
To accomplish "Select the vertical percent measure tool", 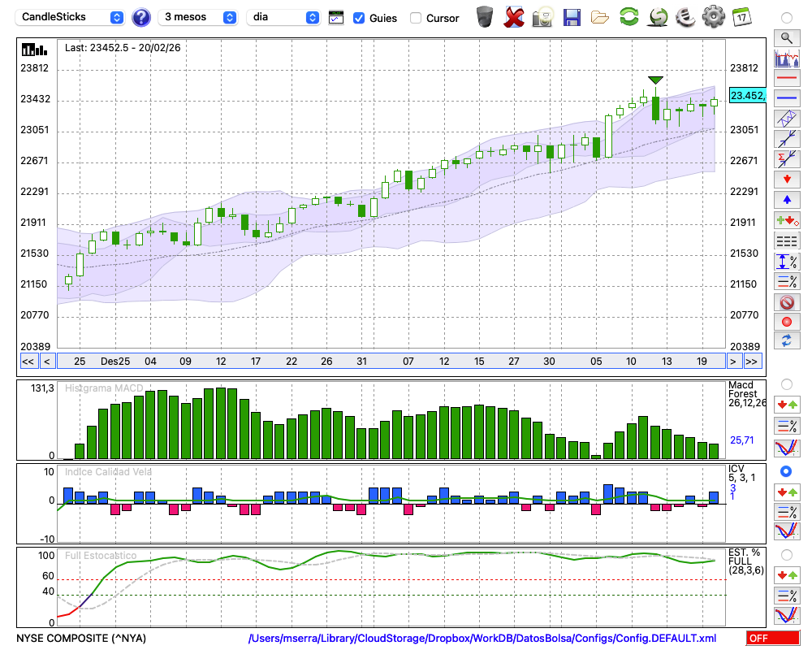I will [x=787, y=262].
